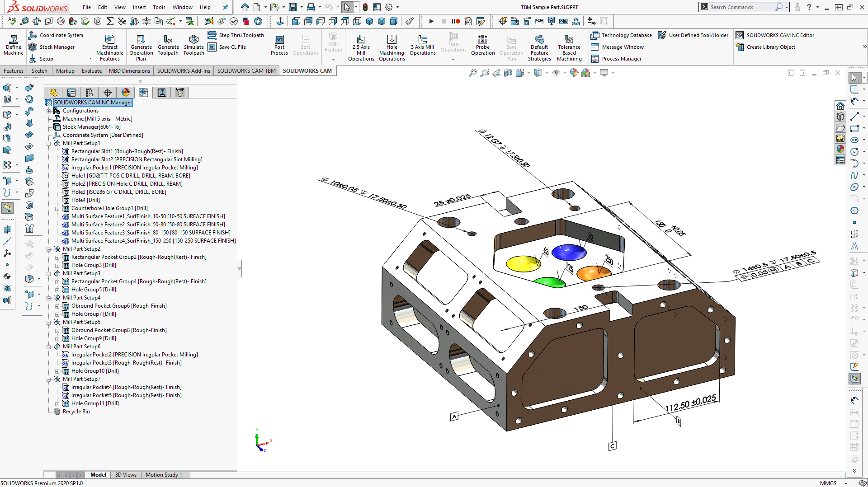Toggle the menu bar pin
The height and width of the screenshot is (487, 868).
tap(225, 7)
